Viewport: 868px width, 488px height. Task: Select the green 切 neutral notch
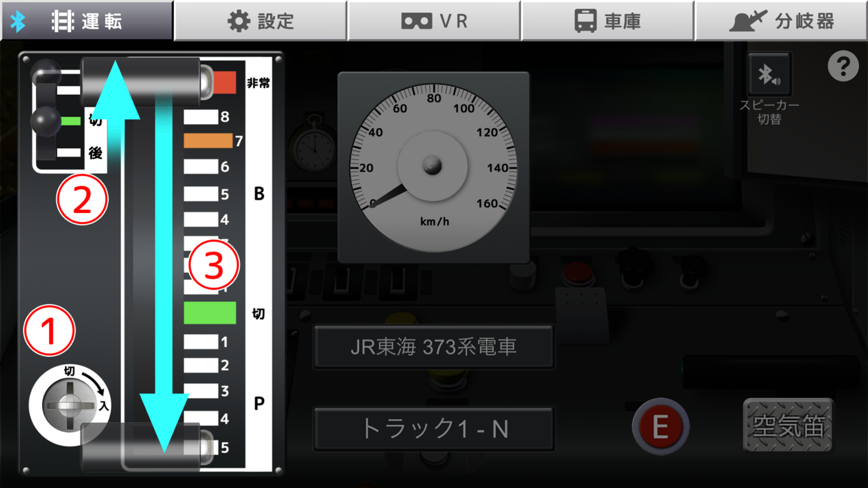210,313
